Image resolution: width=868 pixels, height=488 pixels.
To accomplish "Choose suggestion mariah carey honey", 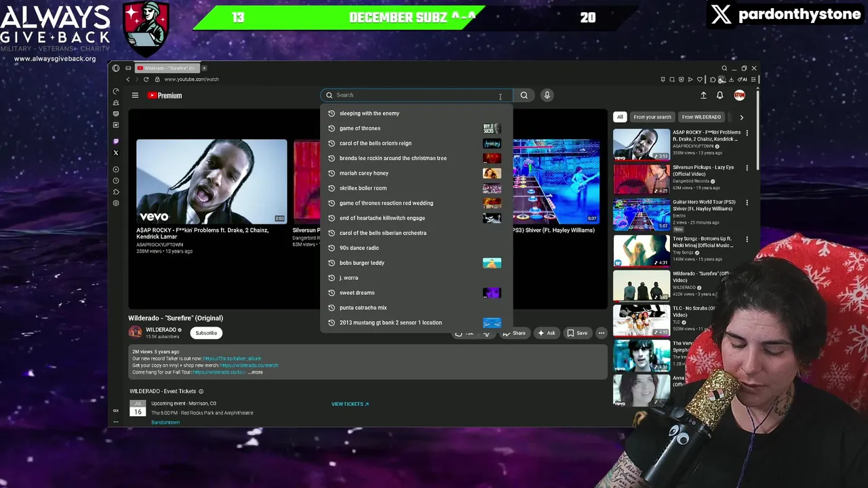I will click(x=416, y=173).
